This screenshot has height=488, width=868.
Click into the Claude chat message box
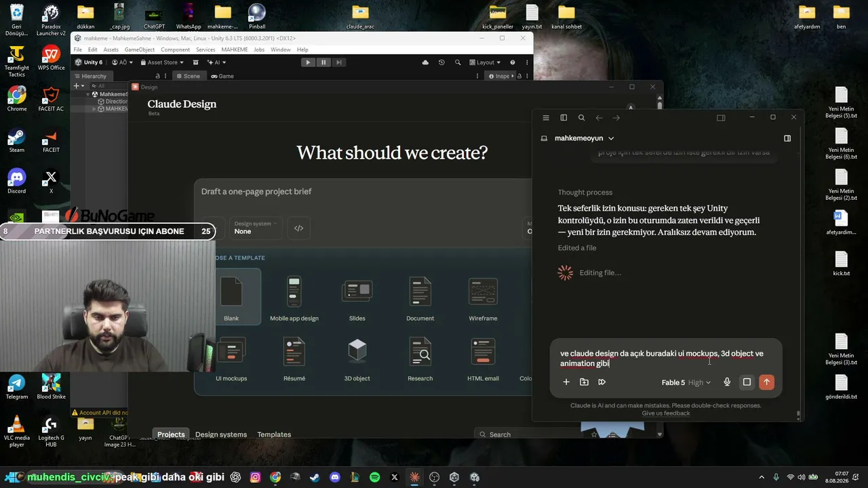(x=666, y=359)
